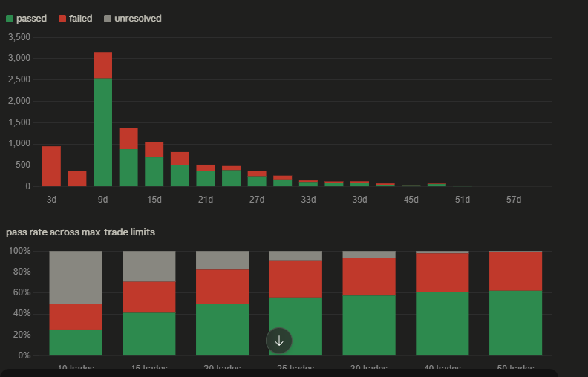Screen dimensions: 588x377
Task: Click the scroll-down arrow button
Action: 279,341
